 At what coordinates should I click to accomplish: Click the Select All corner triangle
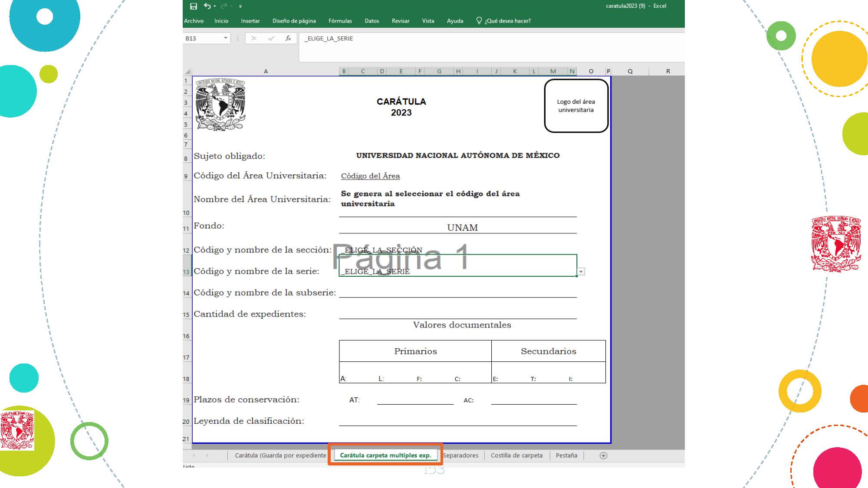coord(187,71)
